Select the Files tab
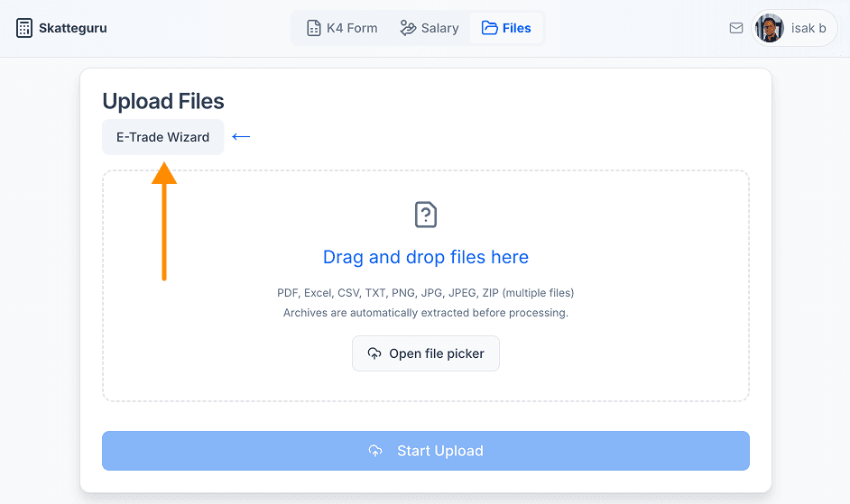The width and height of the screenshot is (850, 504). 506,28
